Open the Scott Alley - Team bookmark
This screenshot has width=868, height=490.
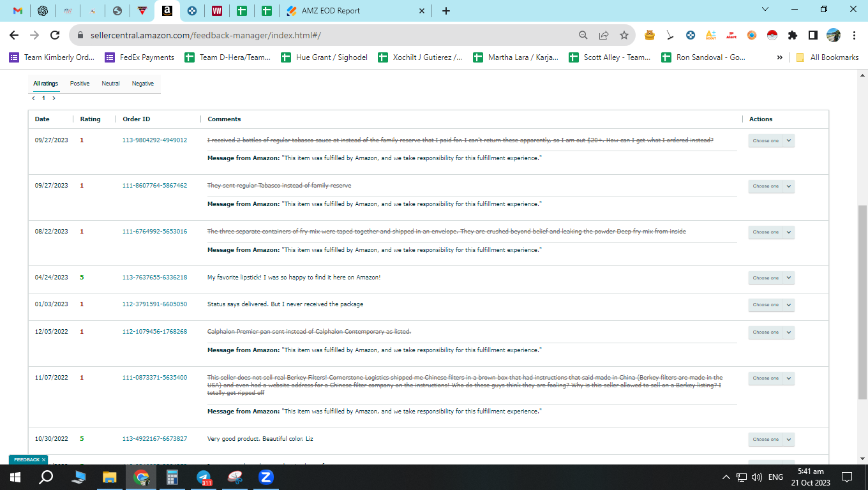[610, 57]
